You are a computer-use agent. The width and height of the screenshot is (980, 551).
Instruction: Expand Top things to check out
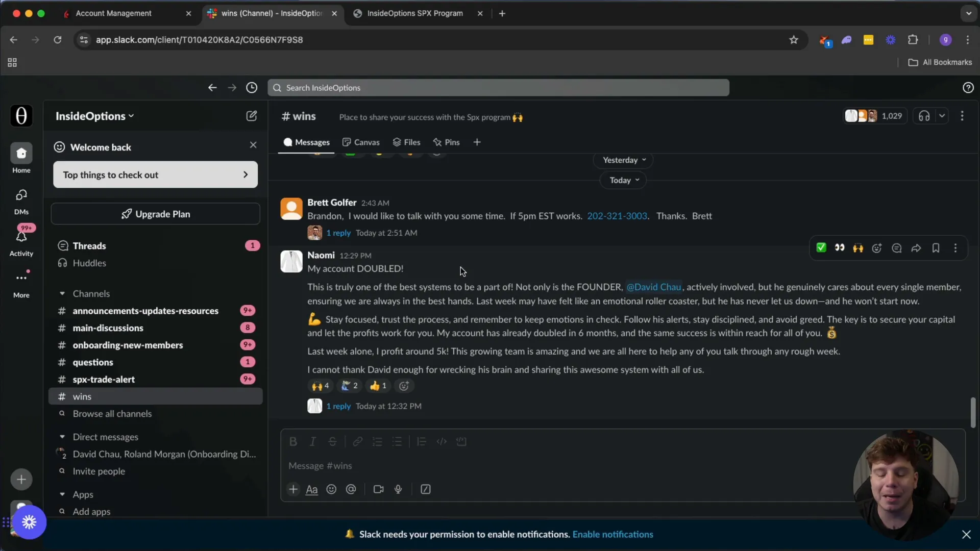155,174
